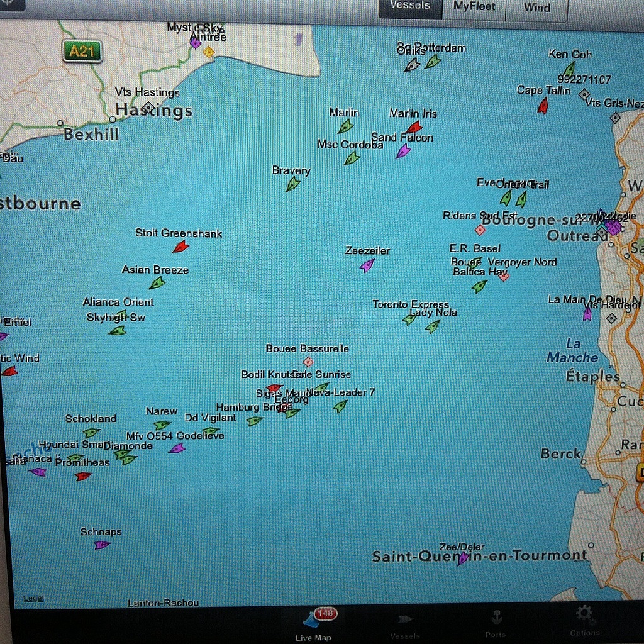Tap the Sand Falcon purple ship marker
Screen dimensions: 644x644
click(x=403, y=152)
